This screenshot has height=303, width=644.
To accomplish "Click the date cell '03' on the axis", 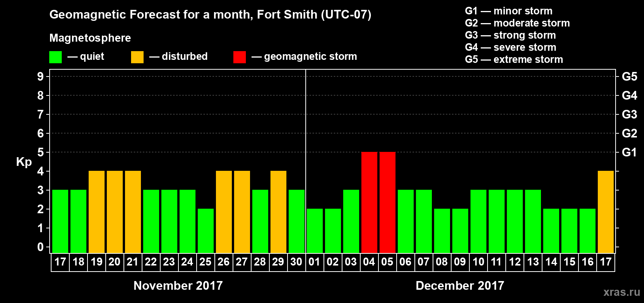I will pyautogui.click(x=351, y=262).
